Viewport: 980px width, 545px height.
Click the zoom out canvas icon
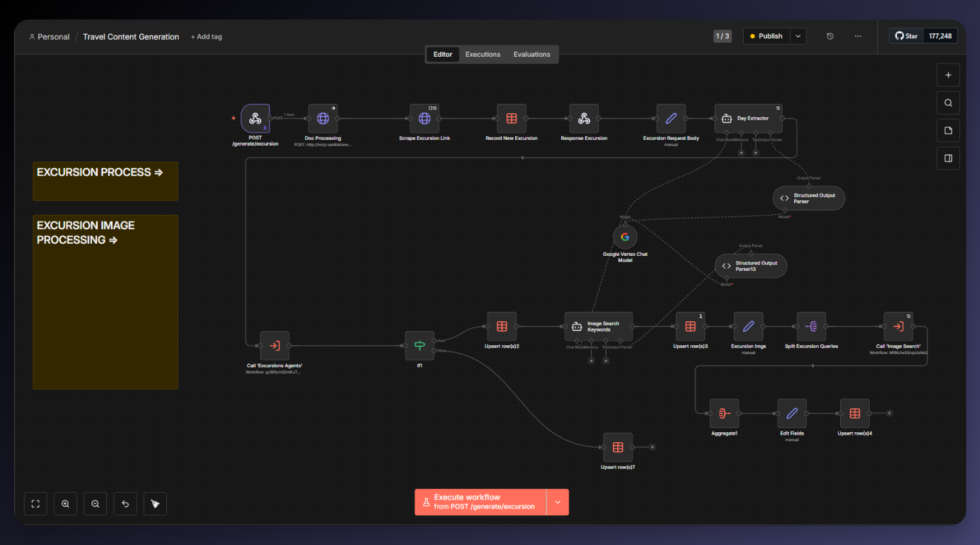tap(95, 504)
